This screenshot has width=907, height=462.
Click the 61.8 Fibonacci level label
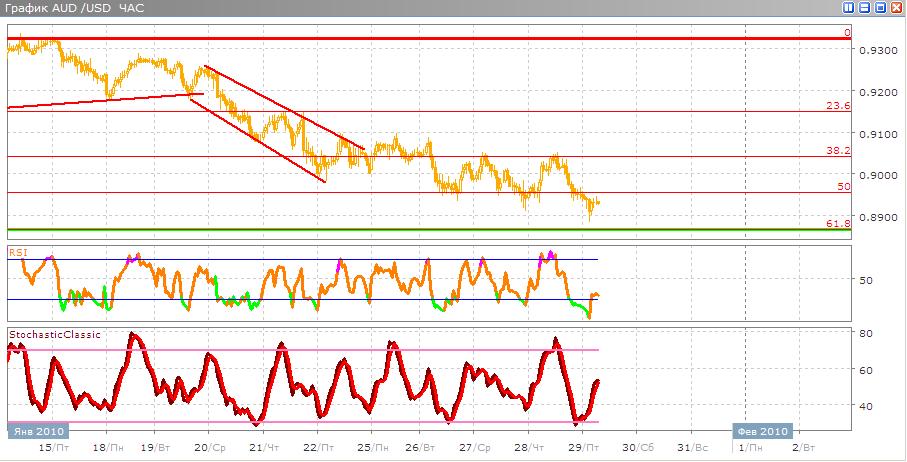tap(838, 223)
